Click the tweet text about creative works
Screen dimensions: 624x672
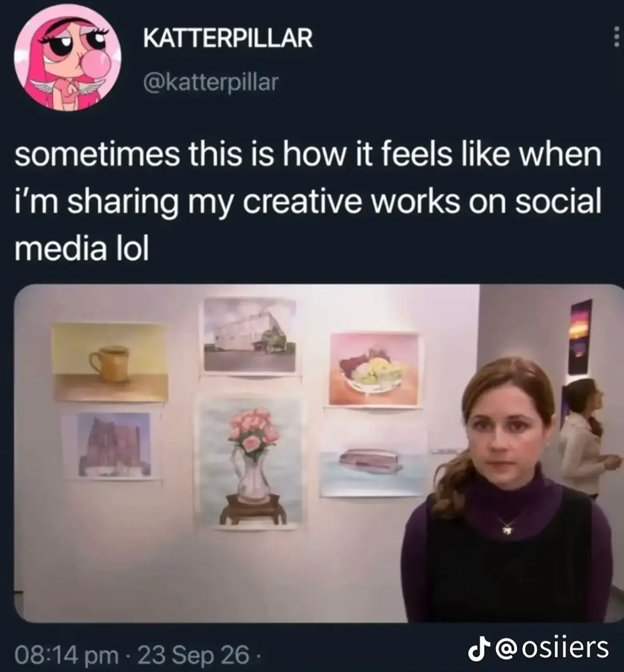(307, 202)
